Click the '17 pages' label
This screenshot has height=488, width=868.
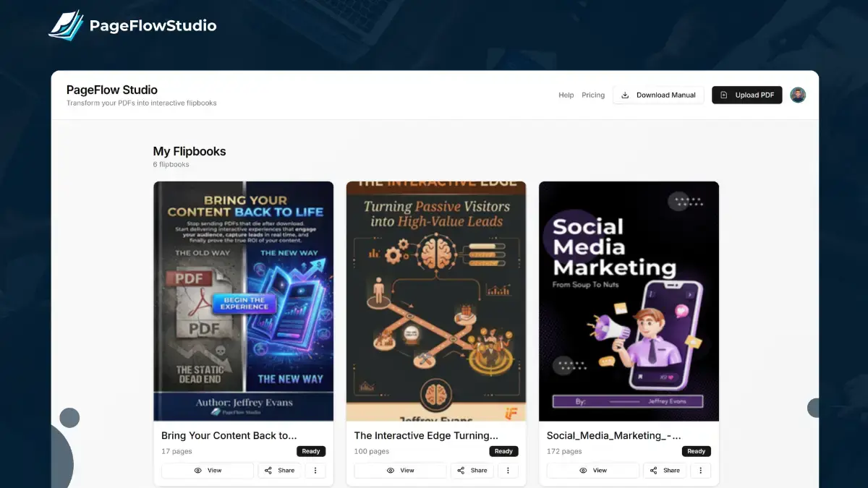coord(176,451)
